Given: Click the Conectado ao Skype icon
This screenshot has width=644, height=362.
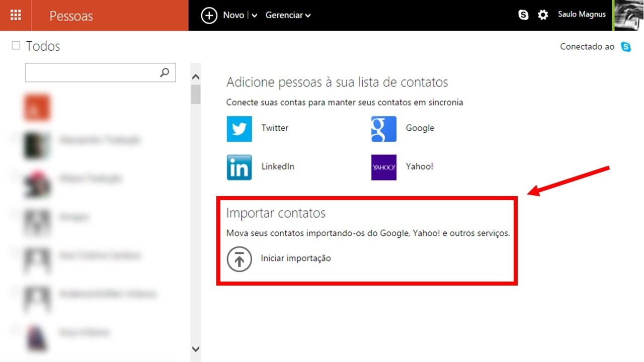Looking at the screenshot, I should pyautogui.click(x=626, y=47).
